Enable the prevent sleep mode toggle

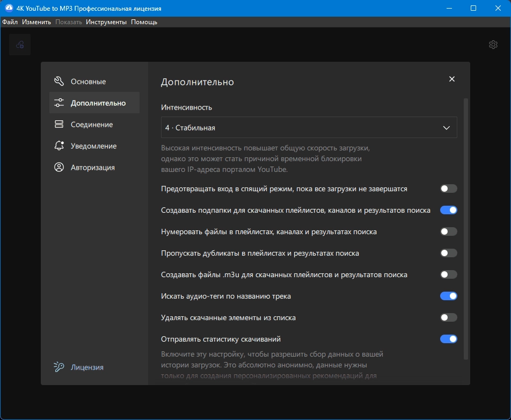(x=448, y=189)
